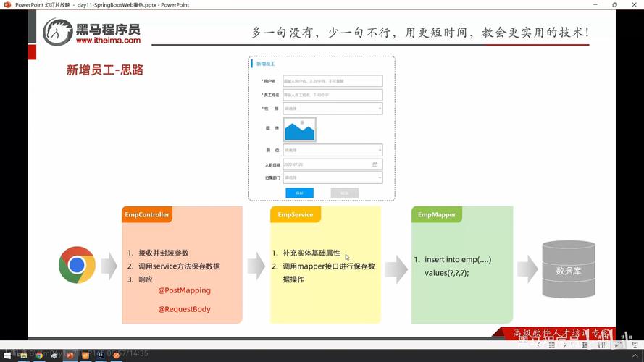
Task: Switch to PowerPoint in the taskbar
Action: coord(70,355)
